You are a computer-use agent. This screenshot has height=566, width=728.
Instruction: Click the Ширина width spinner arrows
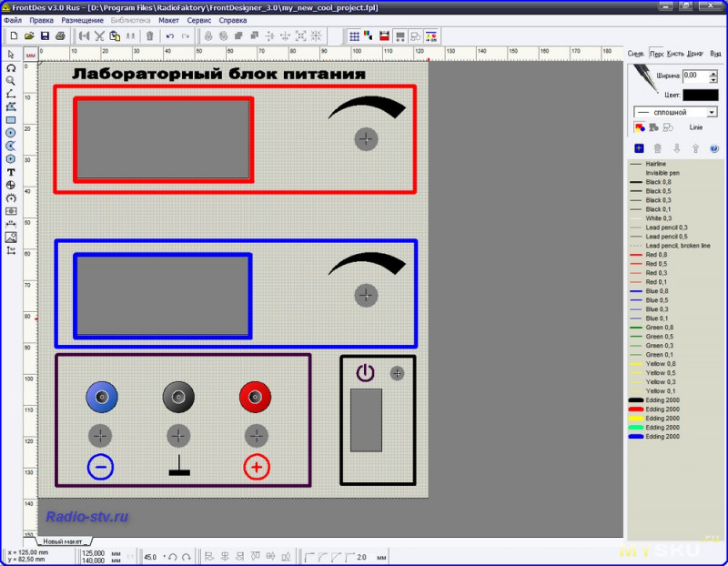[713, 76]
